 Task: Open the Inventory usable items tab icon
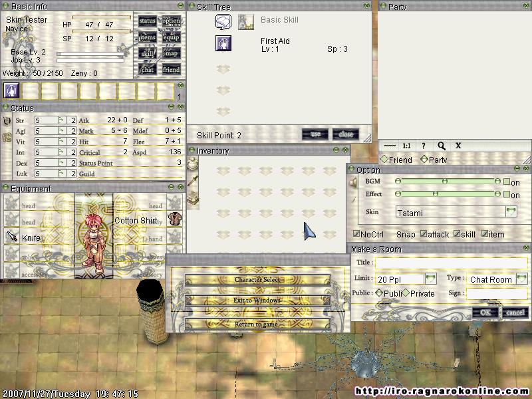[193, 164]
